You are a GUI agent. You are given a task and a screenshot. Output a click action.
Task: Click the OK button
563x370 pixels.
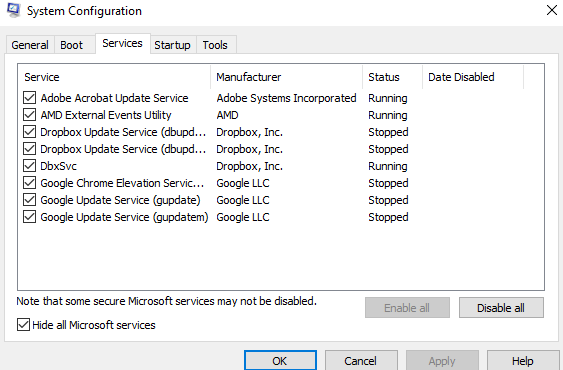pos(280,361)
